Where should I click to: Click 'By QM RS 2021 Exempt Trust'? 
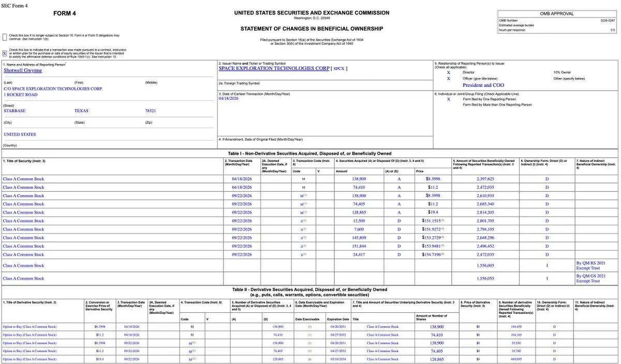pyautogui.click(x=590, y=265)
